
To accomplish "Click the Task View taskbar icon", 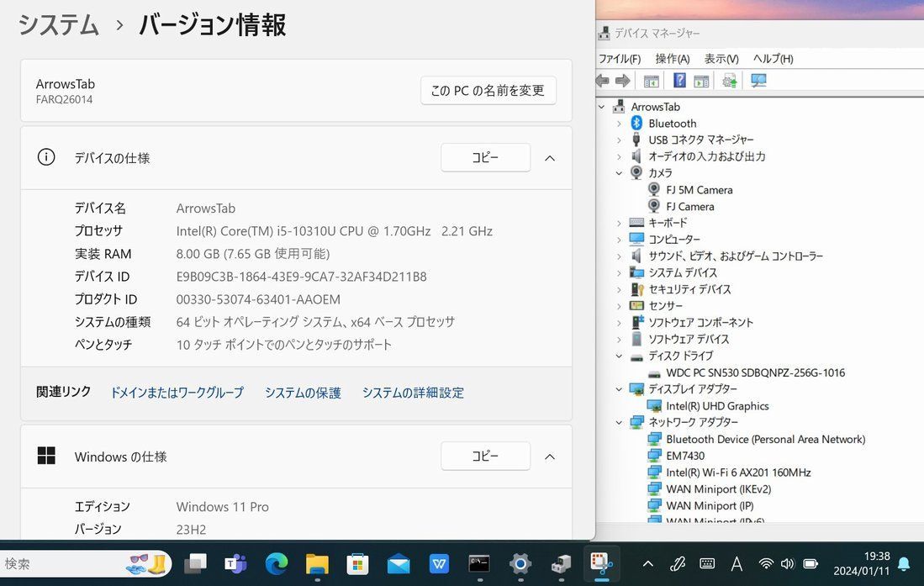I will (x=195, y=563).
